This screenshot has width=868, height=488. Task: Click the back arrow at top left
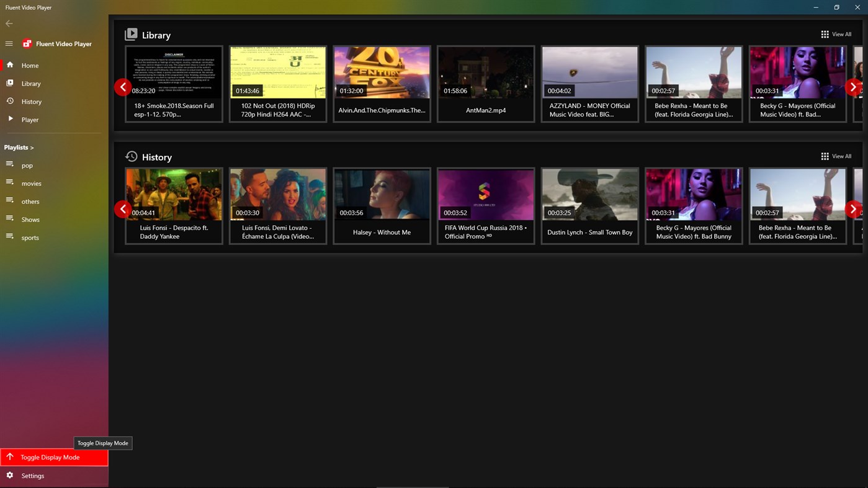click(x=9, y=23)
